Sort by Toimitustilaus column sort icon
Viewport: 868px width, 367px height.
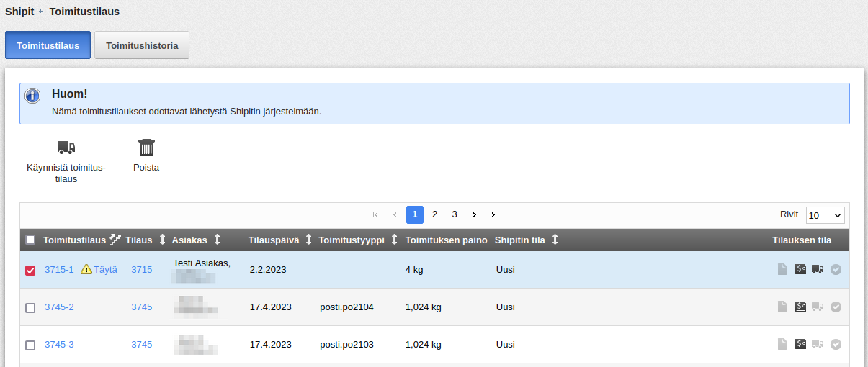[115, 240]
